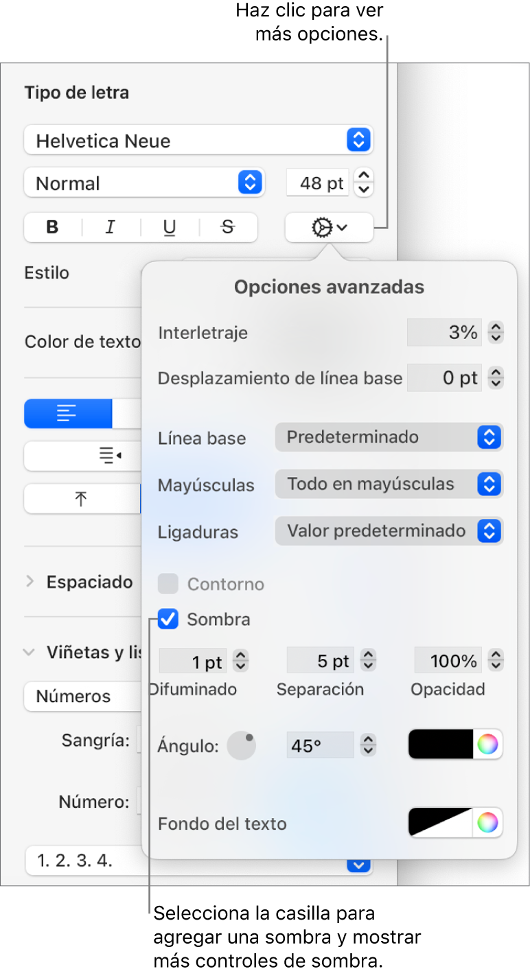The height and width of the screenshot is (980, 530).
Task: Open advanced options gear menu
Action: (329, 228)
